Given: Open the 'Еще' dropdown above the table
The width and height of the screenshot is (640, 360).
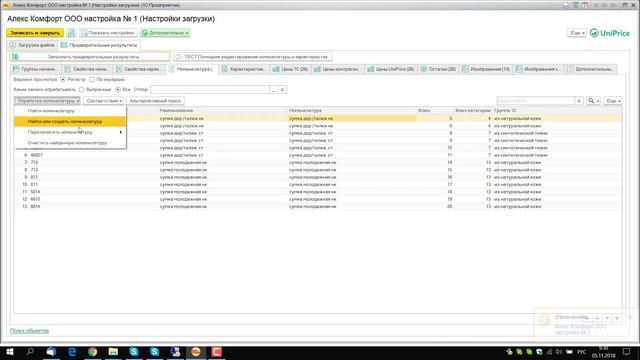Looking at the screenshot, I should coord(613,100).
